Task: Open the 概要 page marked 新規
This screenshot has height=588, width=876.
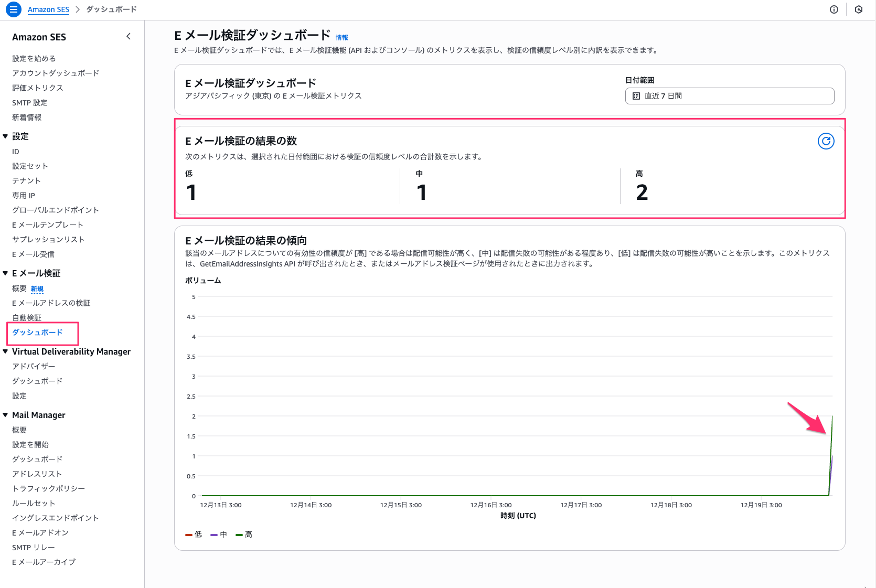Action: [19, 288]
